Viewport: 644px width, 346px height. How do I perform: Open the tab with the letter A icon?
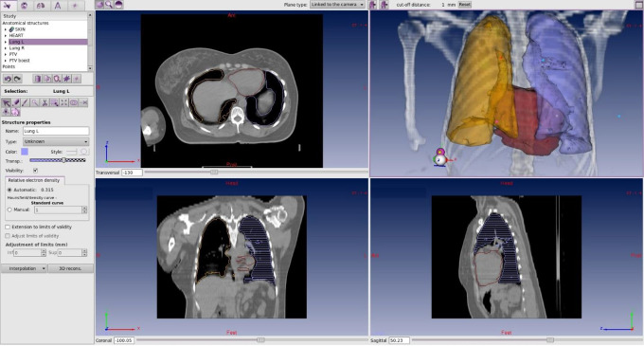[58, 6]
